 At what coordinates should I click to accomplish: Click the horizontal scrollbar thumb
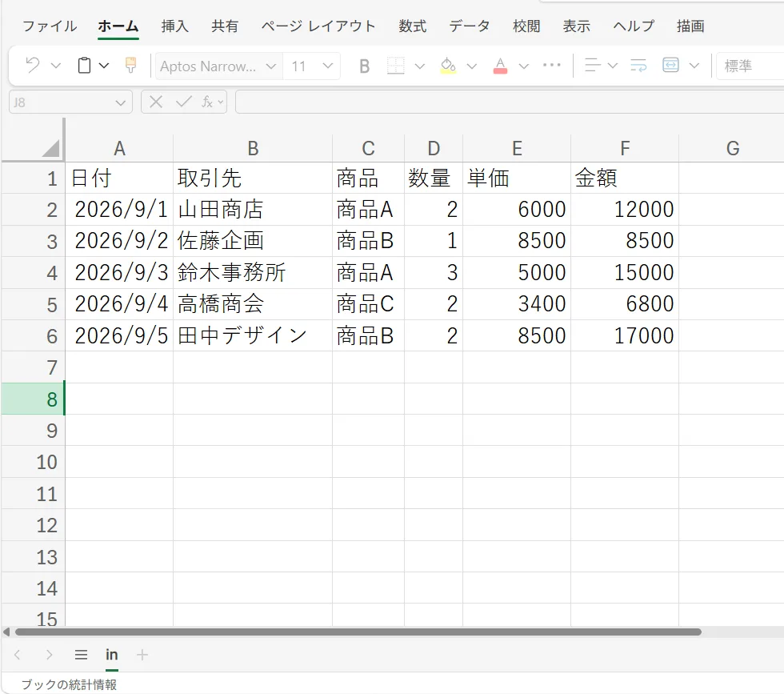point(358,632)
